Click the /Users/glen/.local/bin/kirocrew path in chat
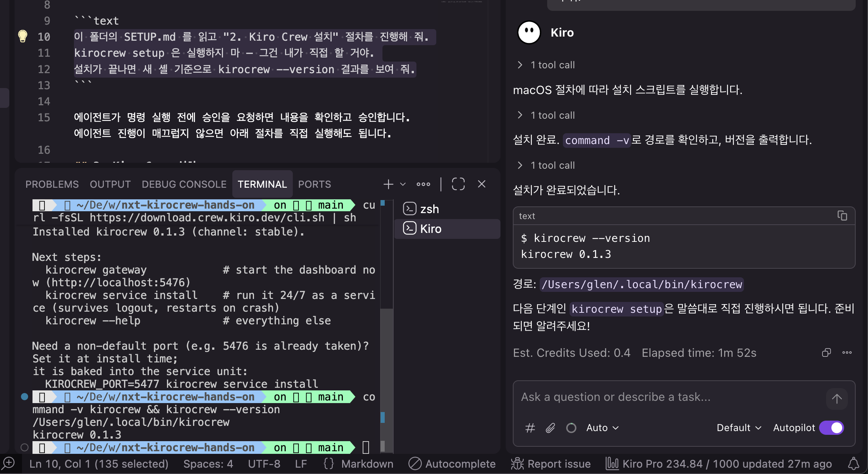The height and width of the screenshot is (474, 868). pos(642,284)
